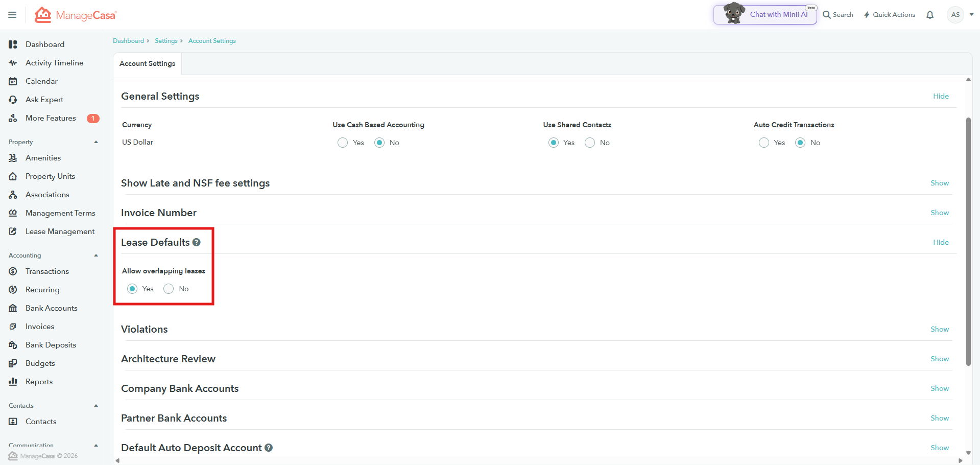Open Bank Deposits in the sidebar

51,345
